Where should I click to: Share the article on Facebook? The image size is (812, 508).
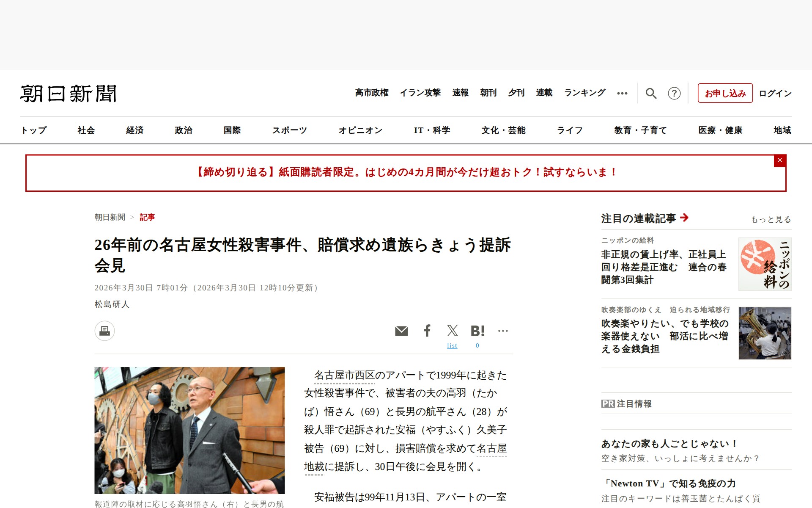click(x=427, y=331)
